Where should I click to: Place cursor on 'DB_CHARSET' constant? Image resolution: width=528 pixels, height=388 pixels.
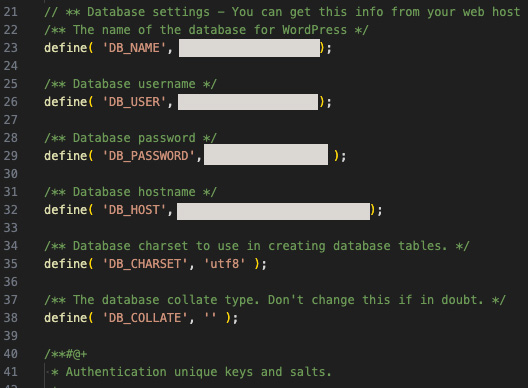pos(145,264)
